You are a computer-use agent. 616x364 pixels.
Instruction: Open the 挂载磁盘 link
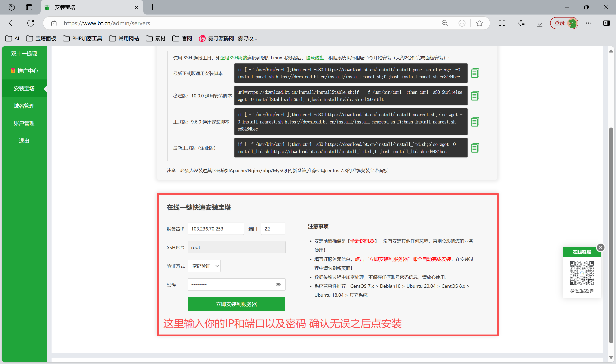(315, 58)
